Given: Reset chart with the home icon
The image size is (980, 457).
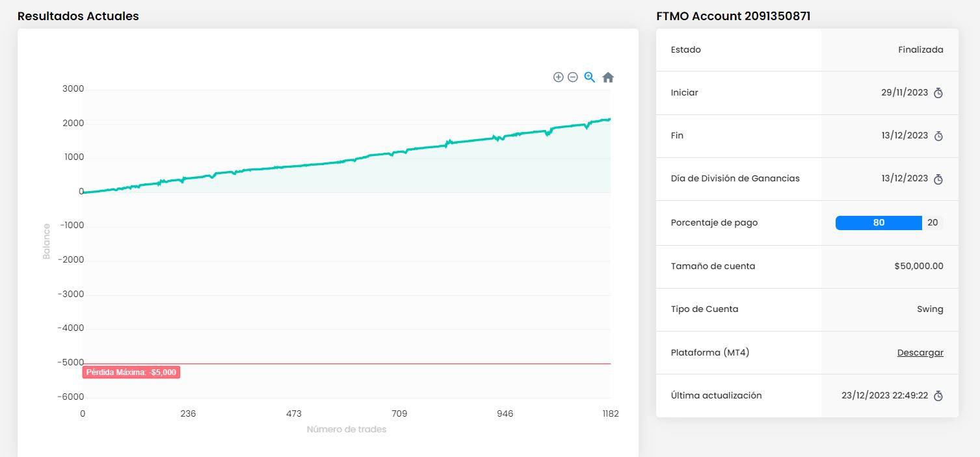Looking at the screenshot, I should [608, 77].
